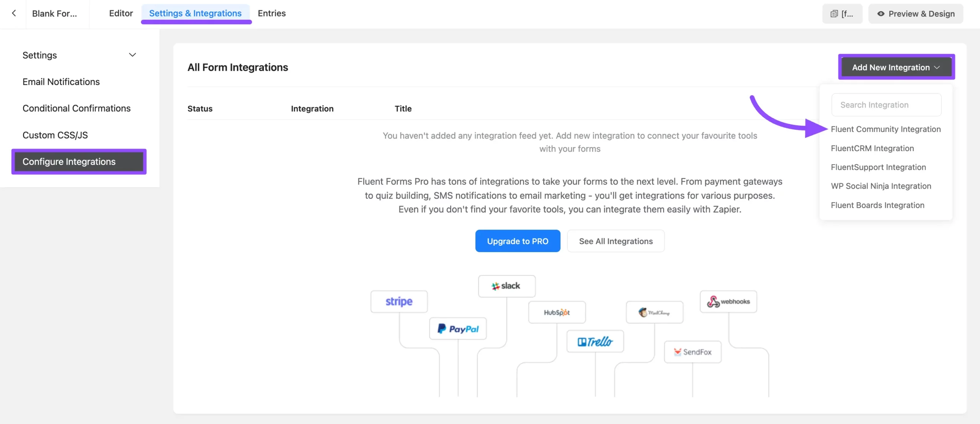
Task: Click the Slack logo tile
Action: 506,286
